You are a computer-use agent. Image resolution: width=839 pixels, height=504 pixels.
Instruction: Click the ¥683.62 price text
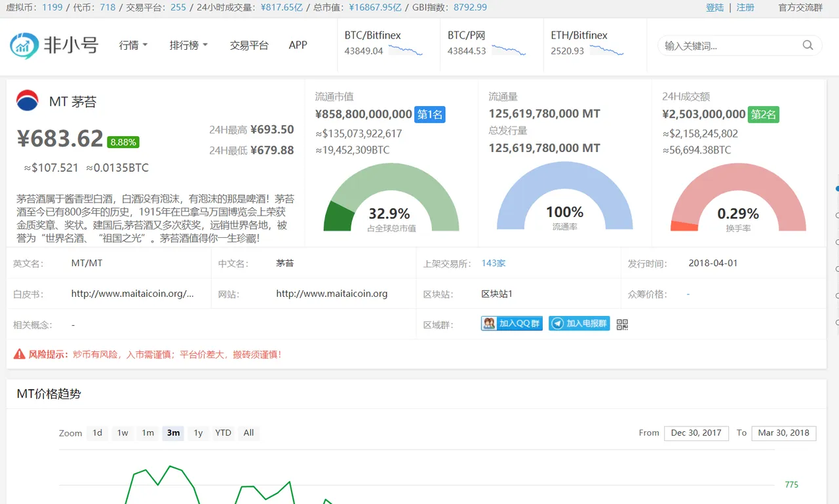tap(60, 138)
